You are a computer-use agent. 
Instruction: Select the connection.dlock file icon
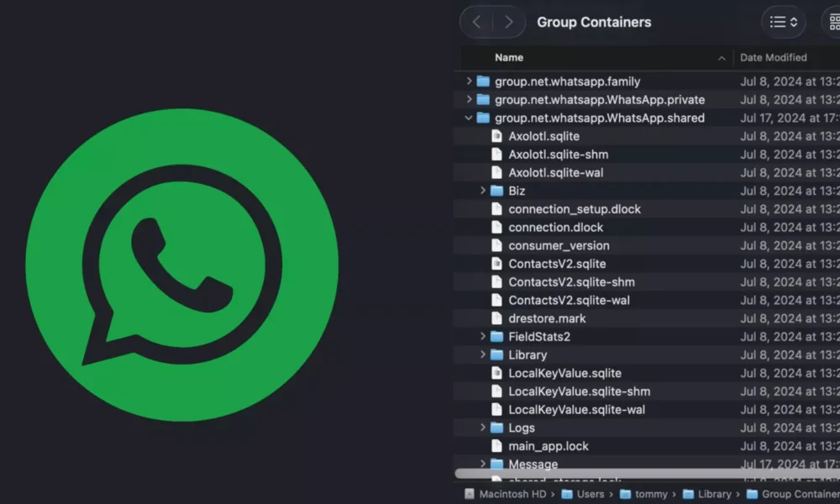click(496, 227)
